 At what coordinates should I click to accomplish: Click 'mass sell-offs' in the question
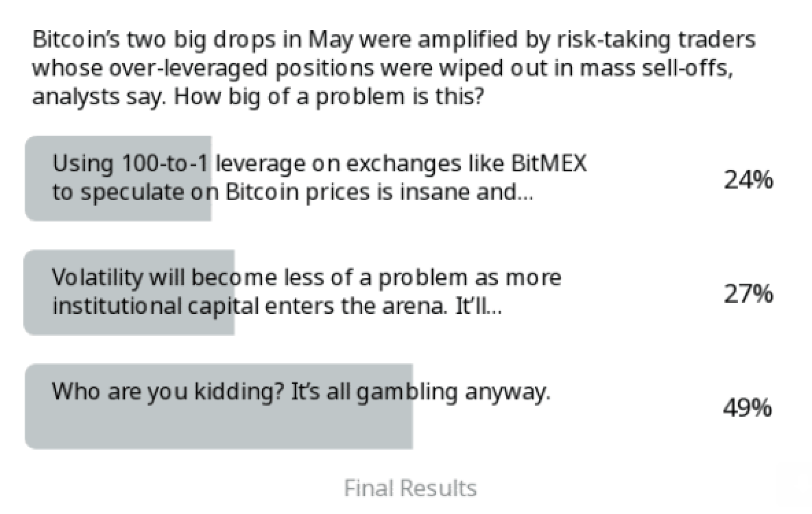click(x=656, y=68)
